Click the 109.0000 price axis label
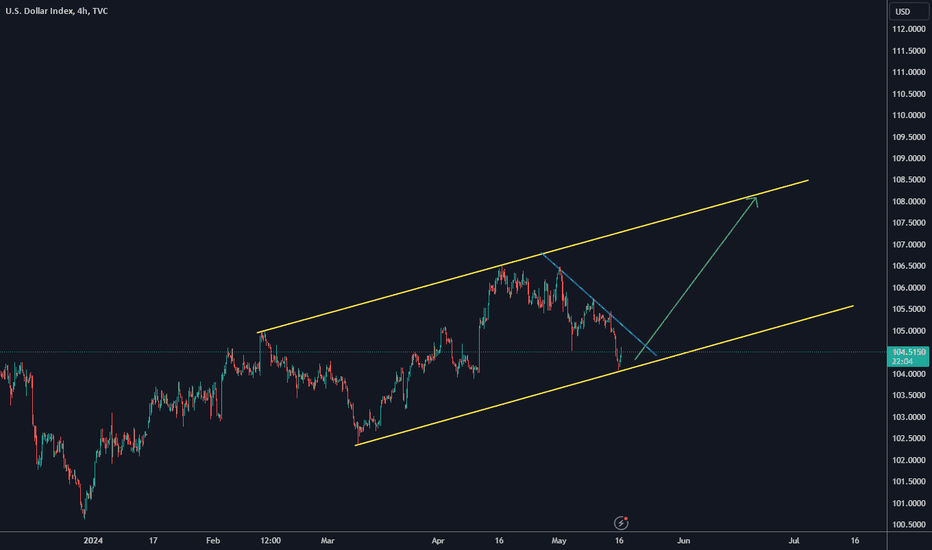The height and width of the screenshot is (550, 932). 909,158
